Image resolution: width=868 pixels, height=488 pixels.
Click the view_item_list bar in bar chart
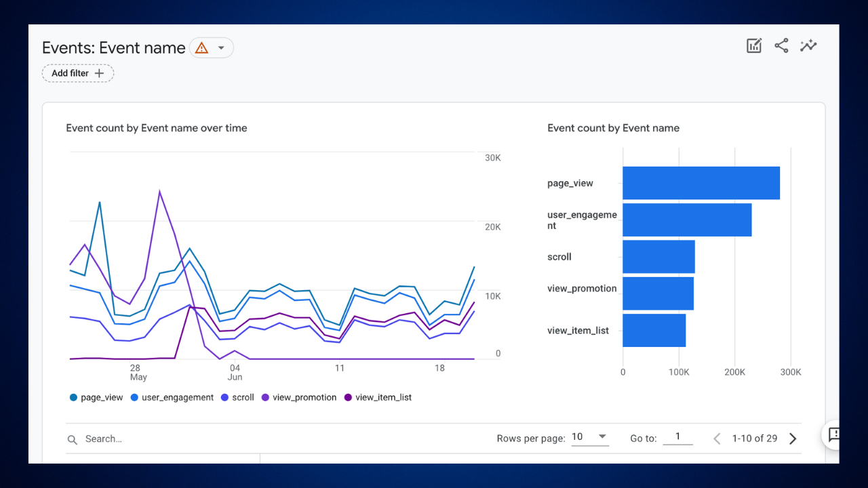tap(654, 330)
